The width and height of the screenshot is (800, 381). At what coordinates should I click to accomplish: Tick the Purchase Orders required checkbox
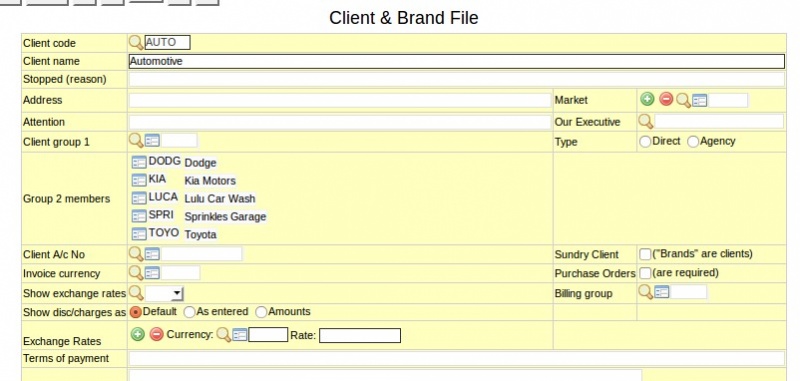click(x=645, y=273)
